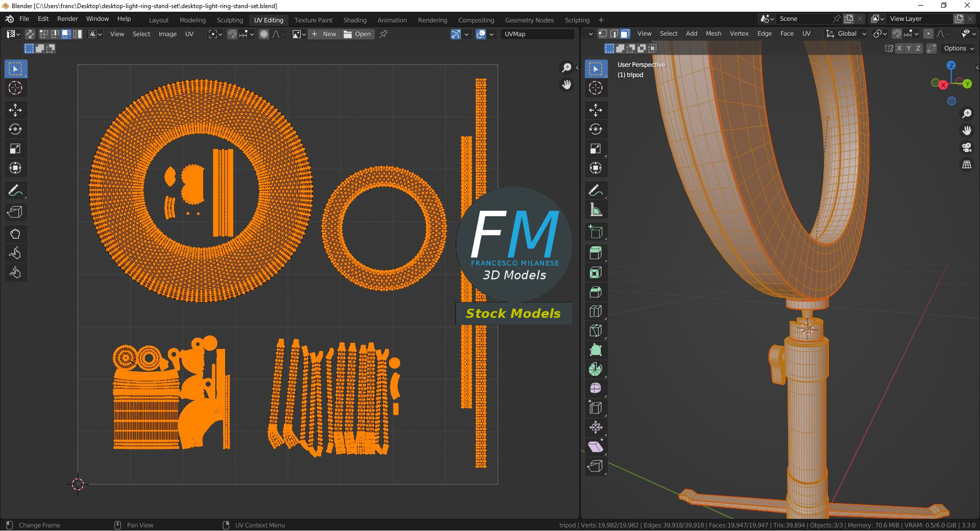
Task: Toggle UV sync selection
Action: (x=30, y=34)
